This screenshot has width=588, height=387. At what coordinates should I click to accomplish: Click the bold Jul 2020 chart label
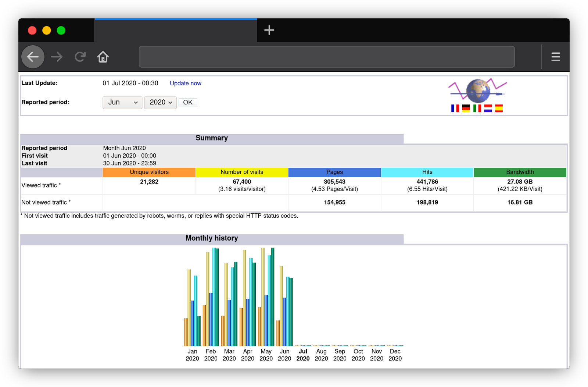303,355
